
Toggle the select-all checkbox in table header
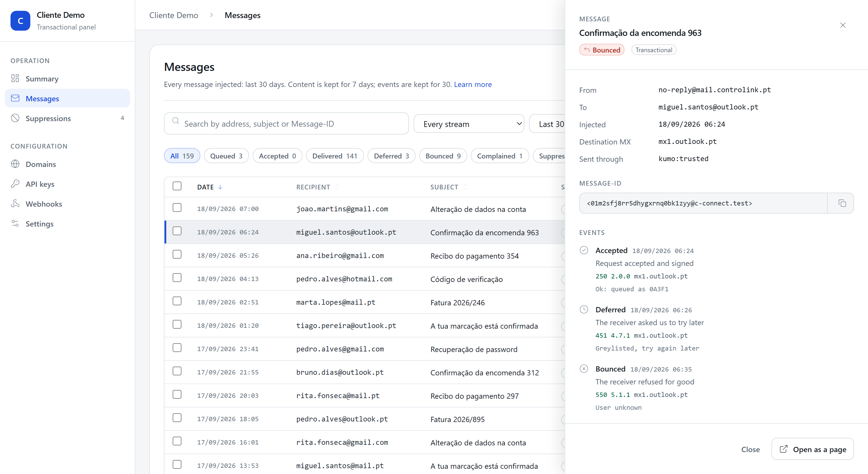point(177,186)
